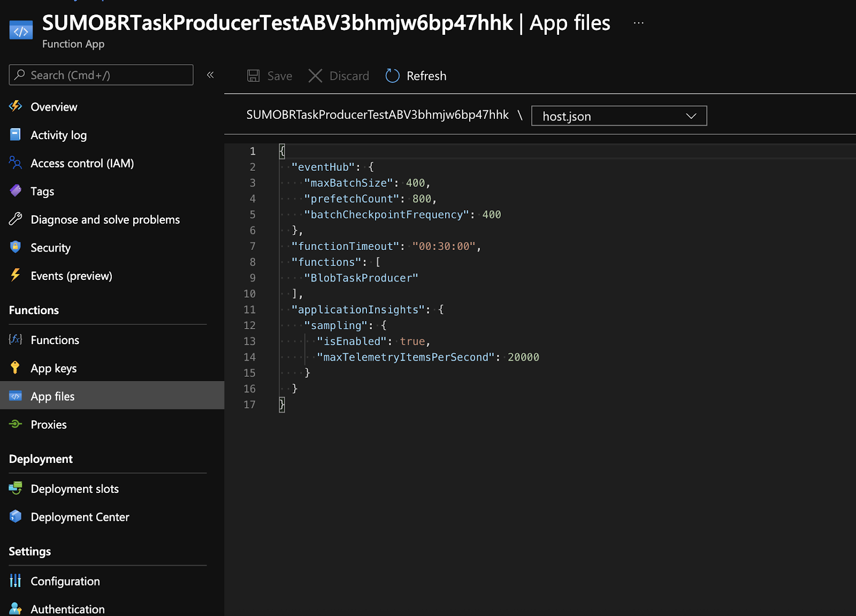Click the Diagnose and solve problems wrench icon
Image resolution: width=856 pixels, height=616 pixels.
pos(16,219)
